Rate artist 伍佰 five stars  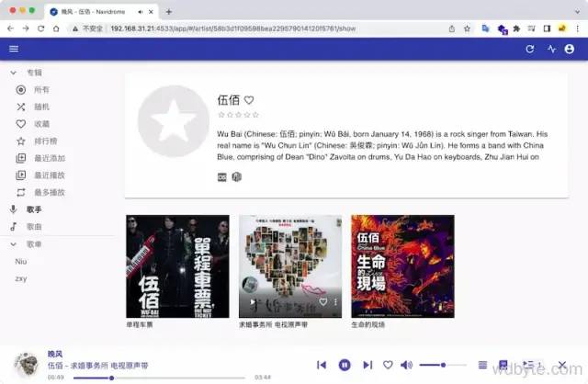click(255, 115)
